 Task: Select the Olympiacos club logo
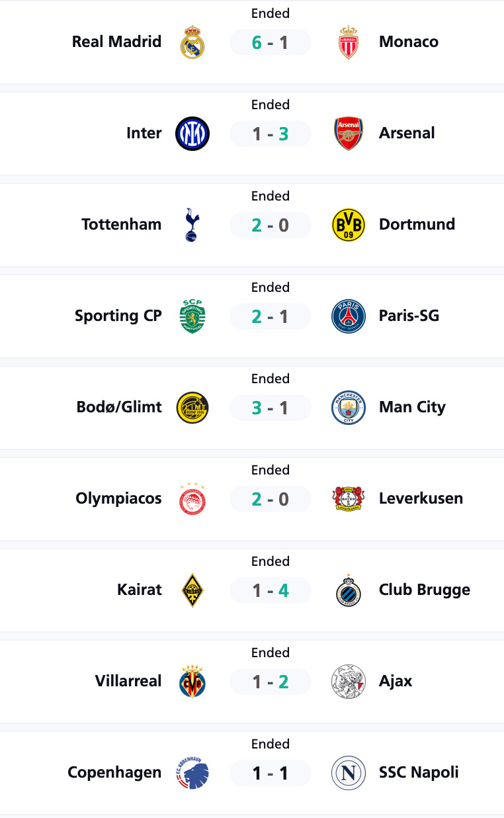click(x=192, y=499)
